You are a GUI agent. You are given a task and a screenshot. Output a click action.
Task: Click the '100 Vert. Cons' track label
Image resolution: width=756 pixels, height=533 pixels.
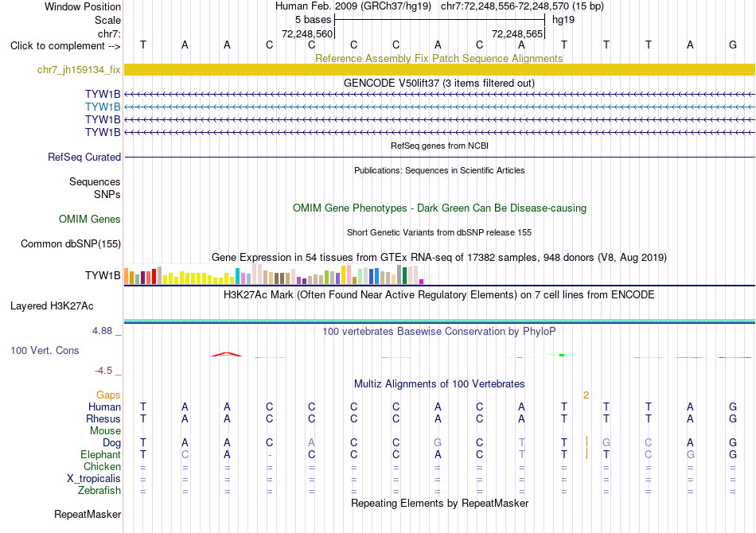[45, 351]
